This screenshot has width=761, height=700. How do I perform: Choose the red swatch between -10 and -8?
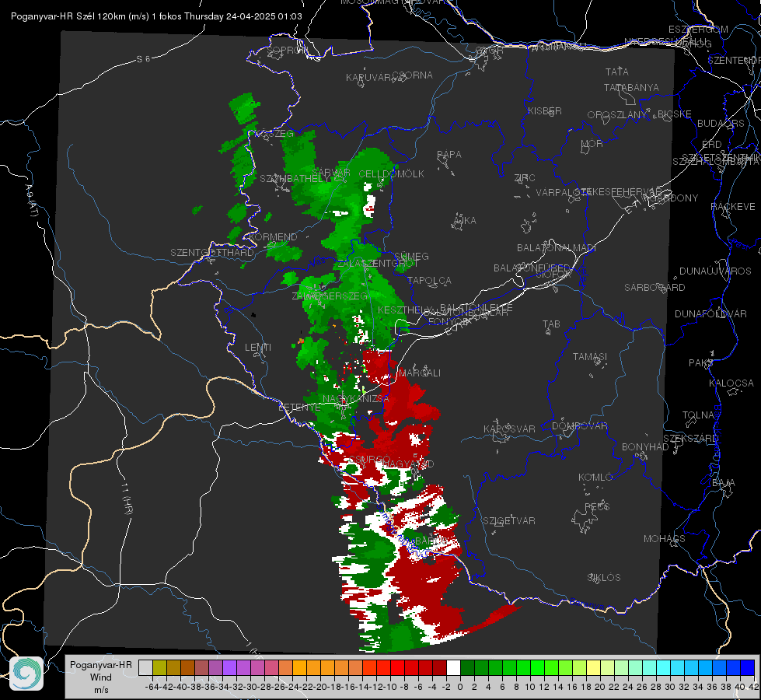[x=397, y=667]
